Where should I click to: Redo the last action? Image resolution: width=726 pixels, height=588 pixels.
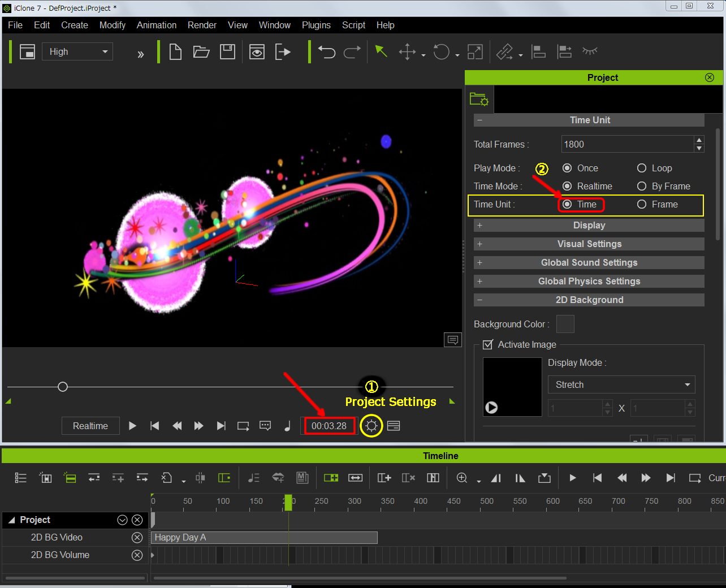[352, 52]
